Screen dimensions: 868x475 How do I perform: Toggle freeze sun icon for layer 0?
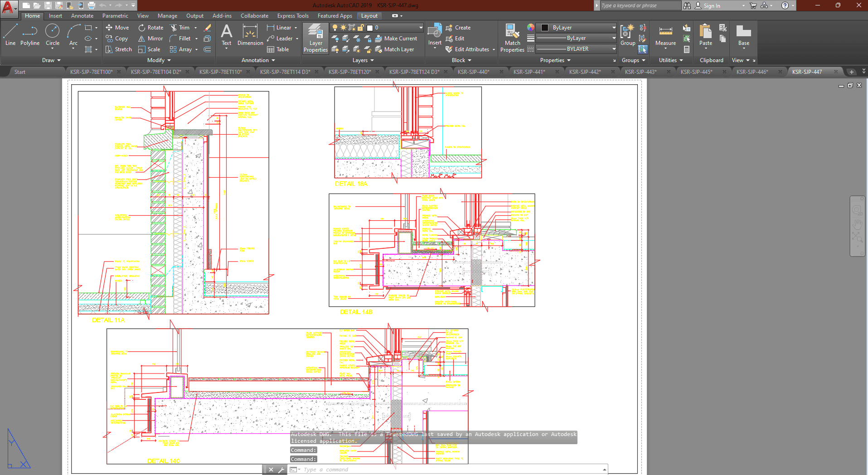pyautogui.click(x=343, y=28)
